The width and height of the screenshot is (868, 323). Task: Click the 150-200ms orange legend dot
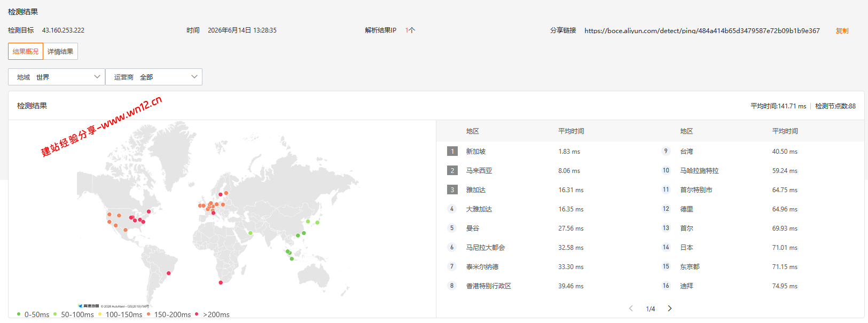[148, 314]
